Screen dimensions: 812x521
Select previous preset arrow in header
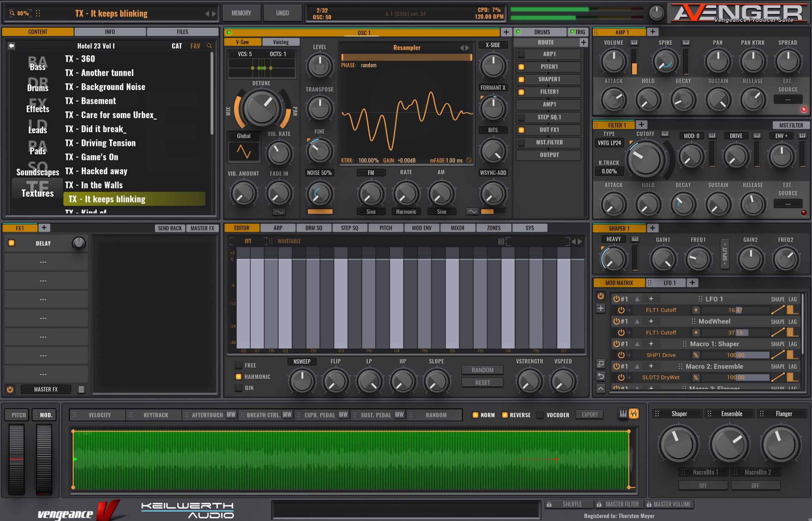(207, 14)
